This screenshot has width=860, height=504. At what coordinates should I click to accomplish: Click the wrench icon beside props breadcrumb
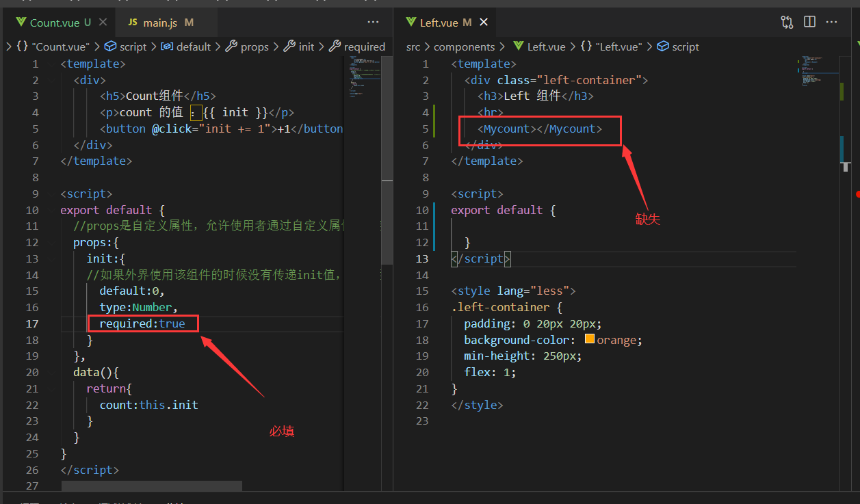coord(231,47)
